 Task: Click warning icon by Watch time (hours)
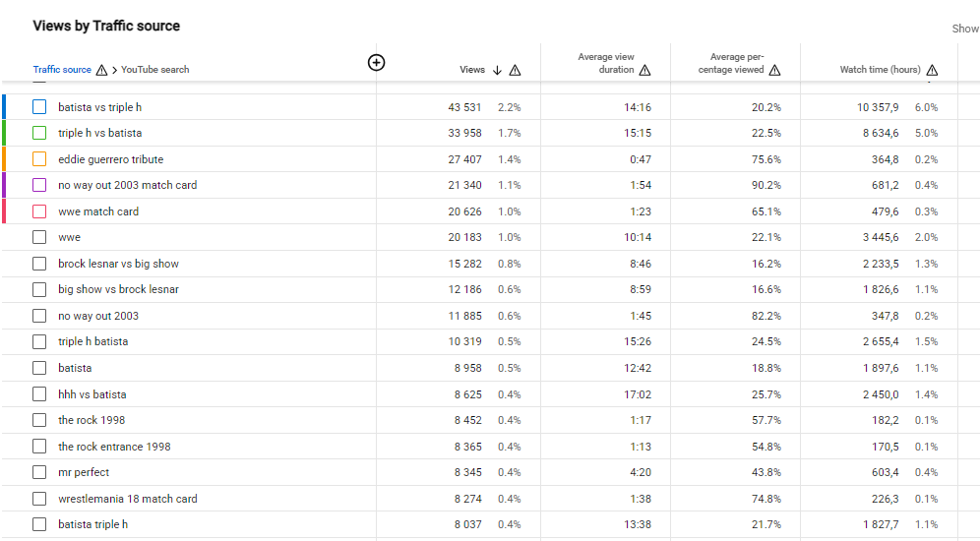[x=932, y=70]
